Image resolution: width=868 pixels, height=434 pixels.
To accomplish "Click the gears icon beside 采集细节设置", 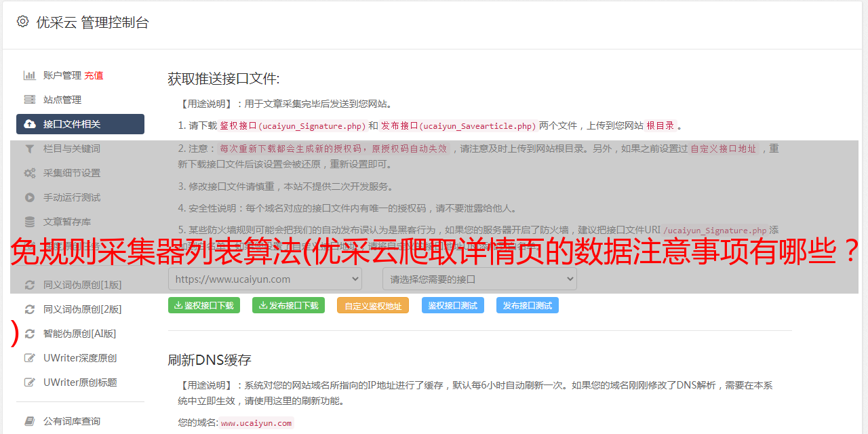I will point(30,173).
